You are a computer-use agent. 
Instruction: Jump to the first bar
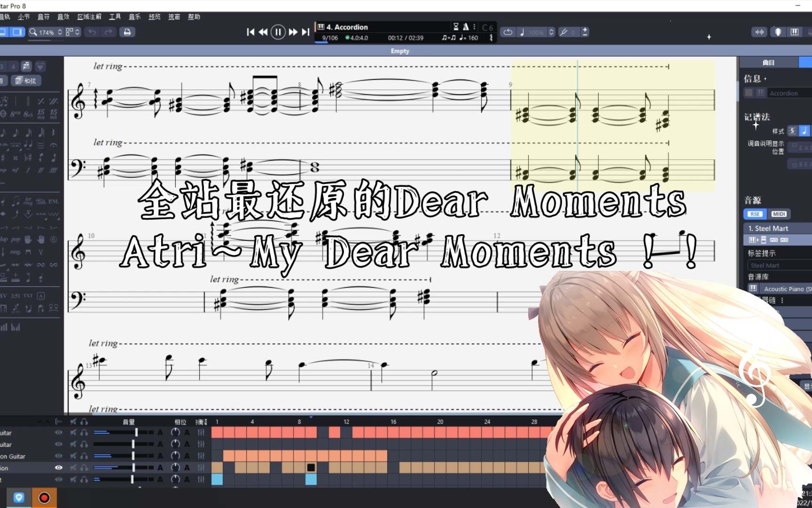250,32
